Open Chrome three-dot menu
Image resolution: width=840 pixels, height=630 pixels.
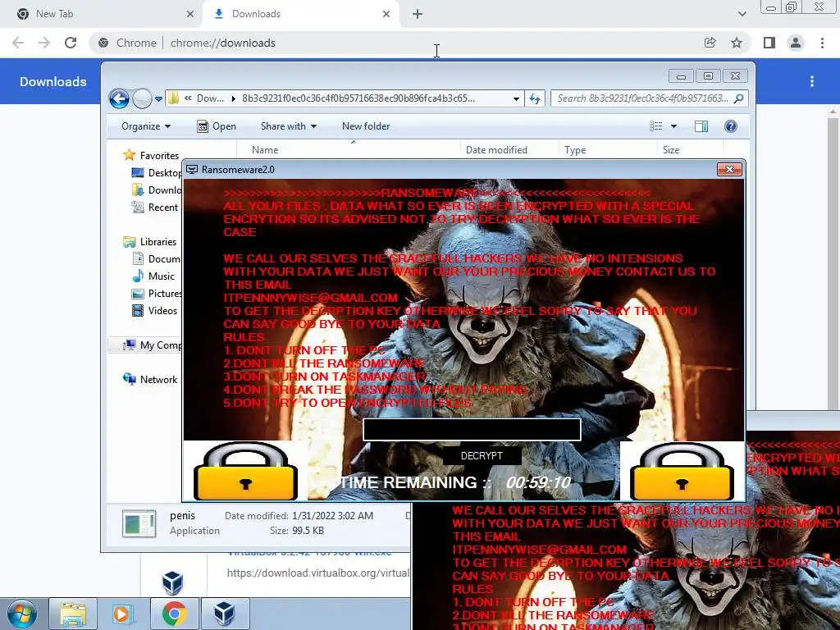tap(822, 43)
